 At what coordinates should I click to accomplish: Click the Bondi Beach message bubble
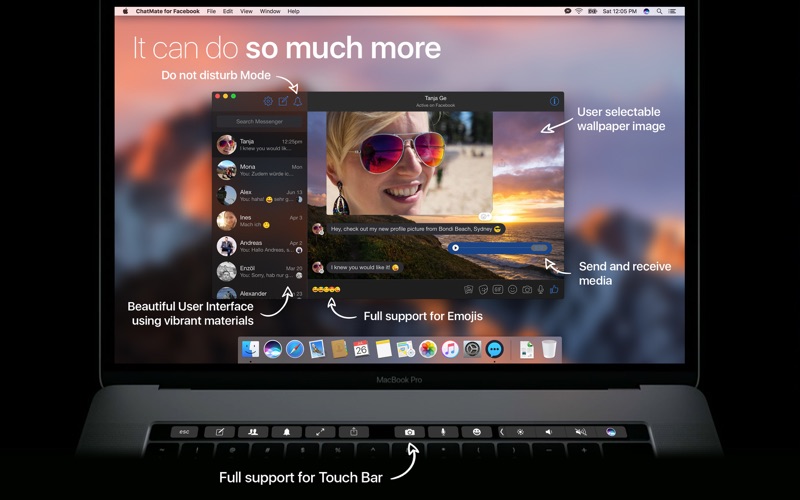pyautogui.click(x=416, y=229)
